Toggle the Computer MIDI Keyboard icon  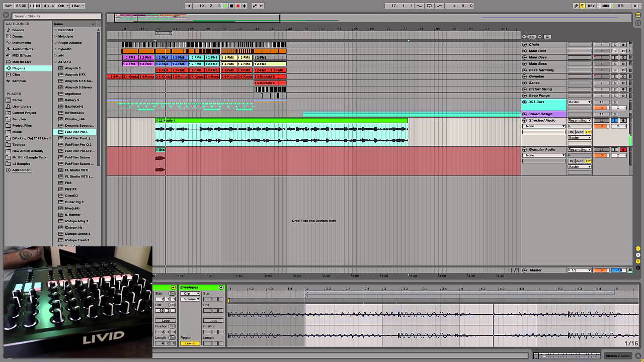[x=583, y=6]
